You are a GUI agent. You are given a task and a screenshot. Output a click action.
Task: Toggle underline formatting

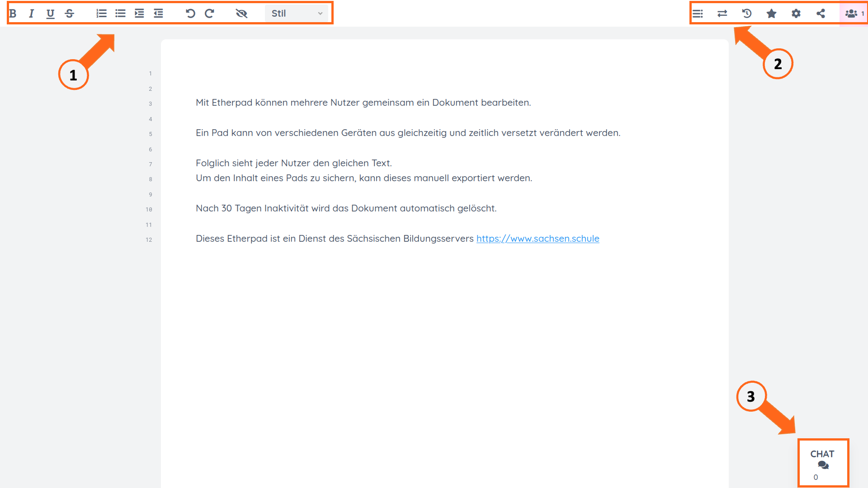pos(50,14)
